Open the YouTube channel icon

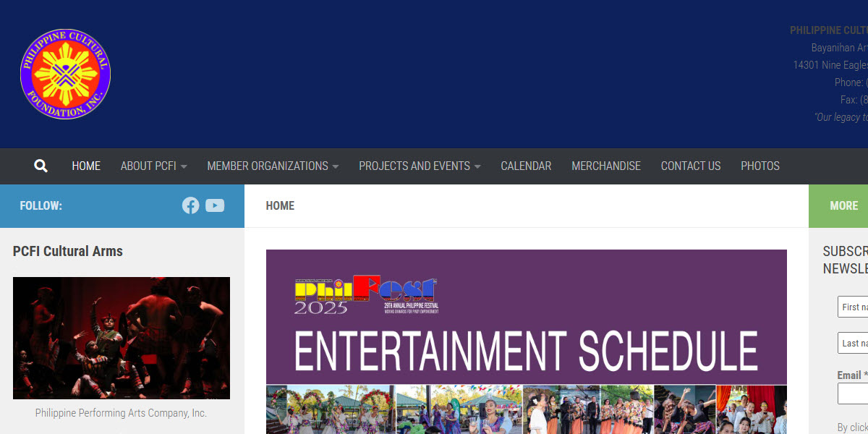215,205
